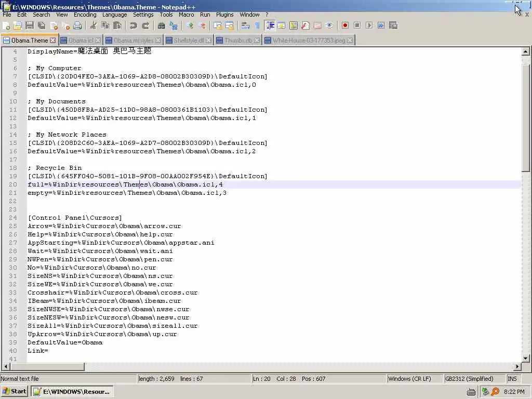Cut selection with scissors icon

(94, 25)
